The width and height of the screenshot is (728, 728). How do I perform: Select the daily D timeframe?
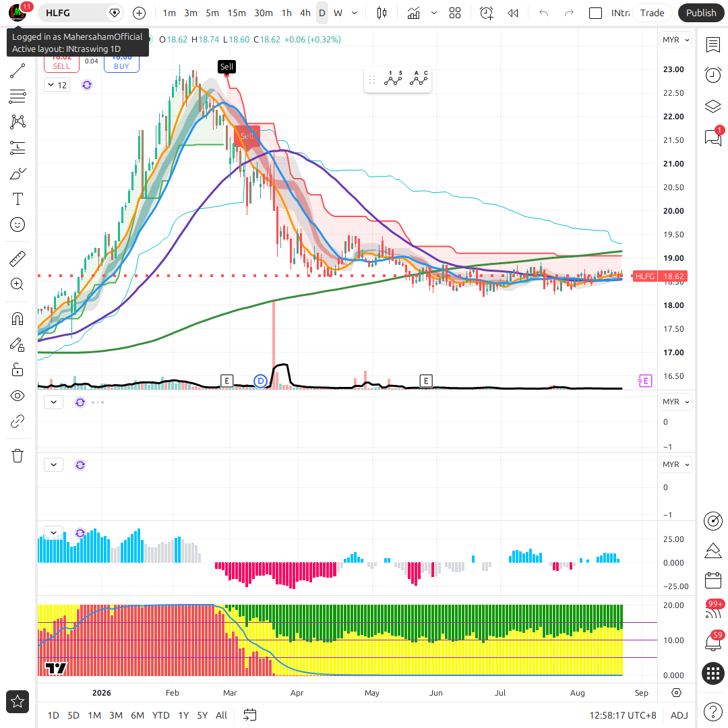[322, 13]
